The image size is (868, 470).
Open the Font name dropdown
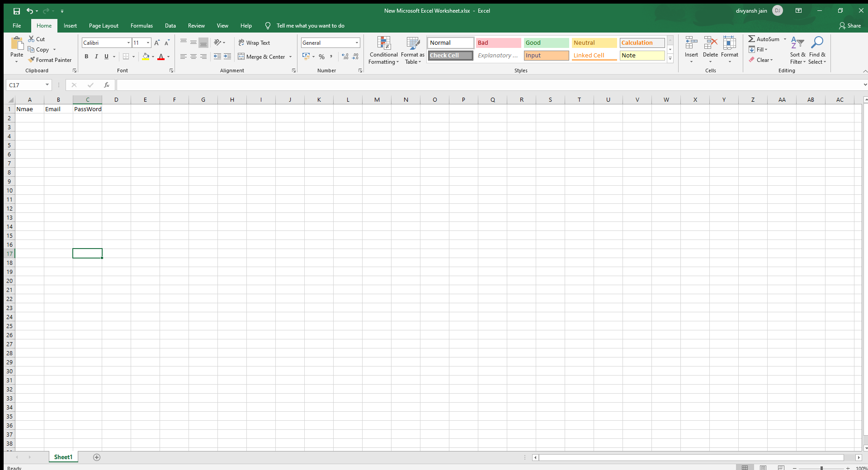[128, 42]
